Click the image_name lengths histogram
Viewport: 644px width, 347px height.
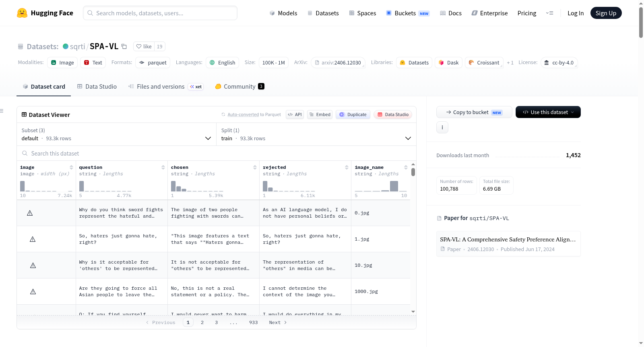coord(381,186)
